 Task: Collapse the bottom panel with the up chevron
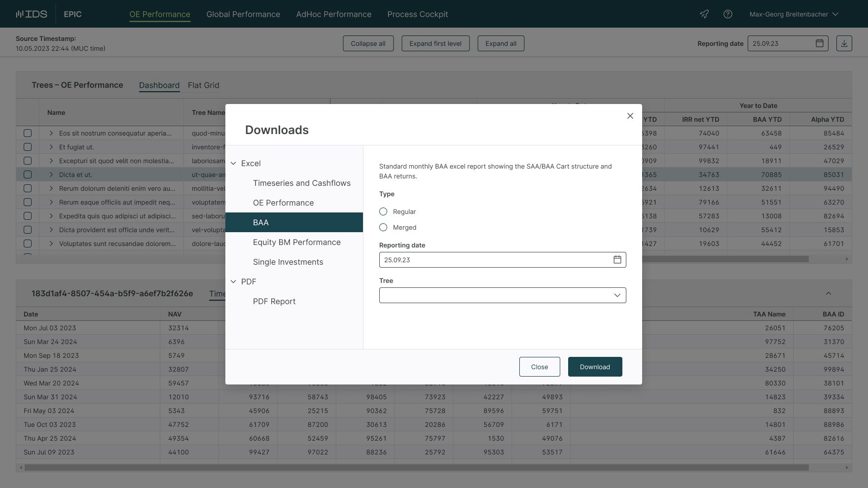tap(829, 293)
